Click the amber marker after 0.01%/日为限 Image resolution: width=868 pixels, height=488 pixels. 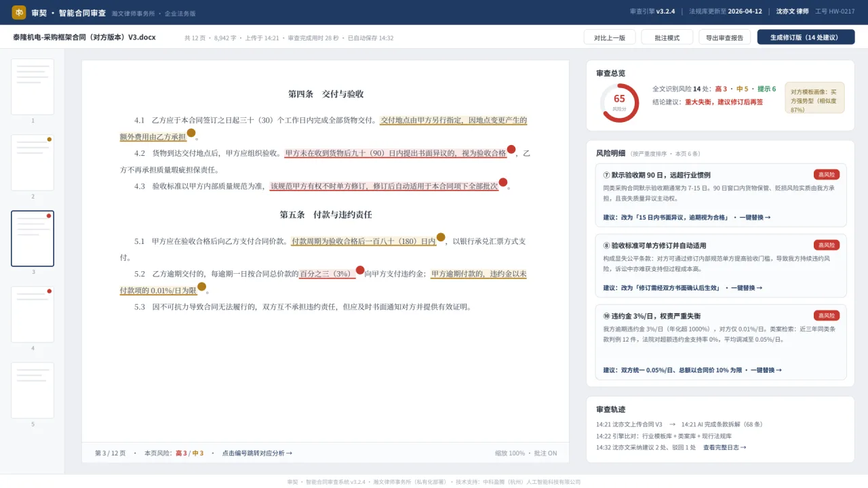(201, 286)
